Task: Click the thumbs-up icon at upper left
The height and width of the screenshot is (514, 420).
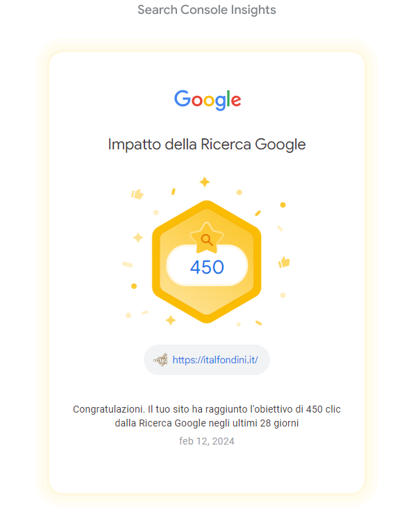Action: click(x=137, y=194)
